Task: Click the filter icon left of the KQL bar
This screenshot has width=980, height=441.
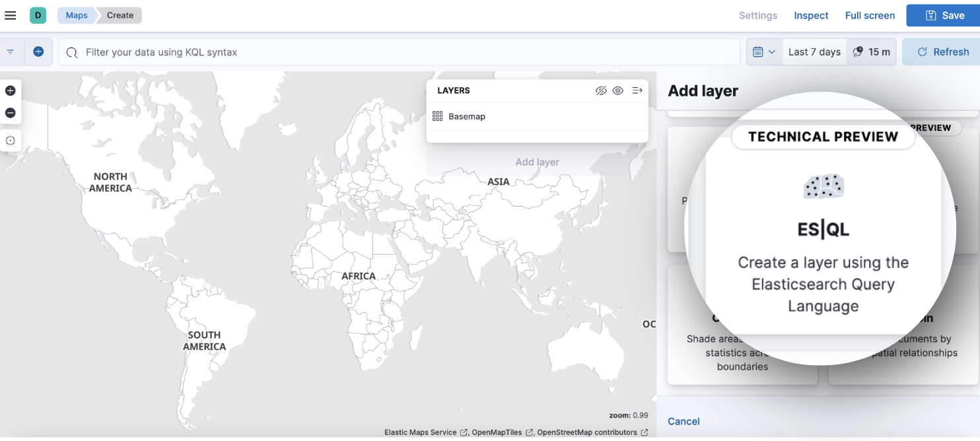Action: tap(10, 51)
